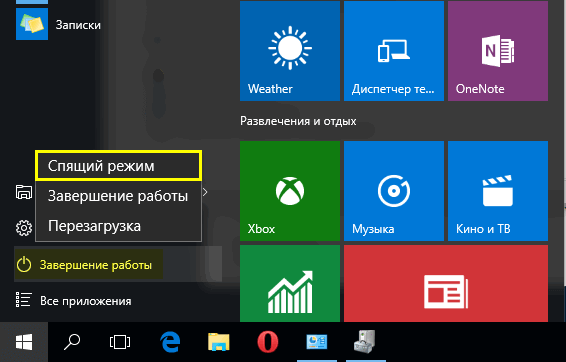Open the Кино и ТВ tile

pyautogui.click(x=498, y=191)
